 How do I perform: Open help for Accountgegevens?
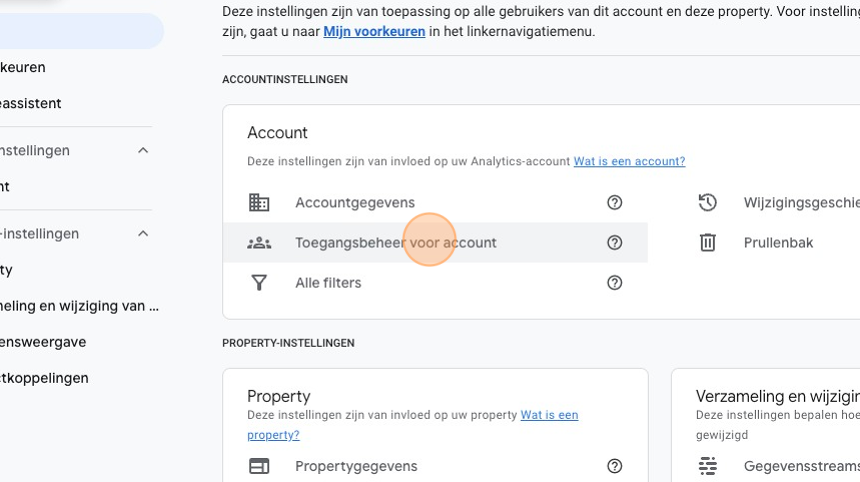615,203
